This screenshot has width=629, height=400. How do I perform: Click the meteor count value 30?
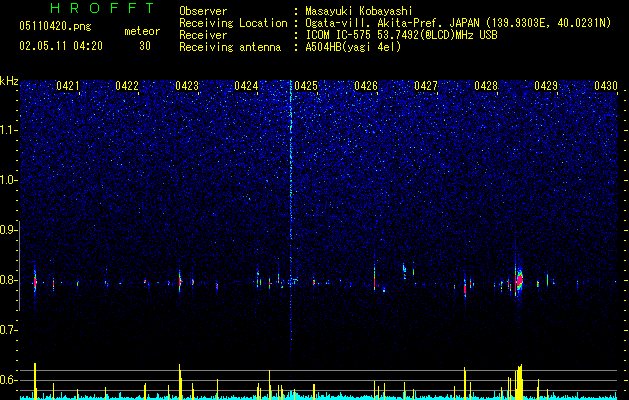point(145,46)
